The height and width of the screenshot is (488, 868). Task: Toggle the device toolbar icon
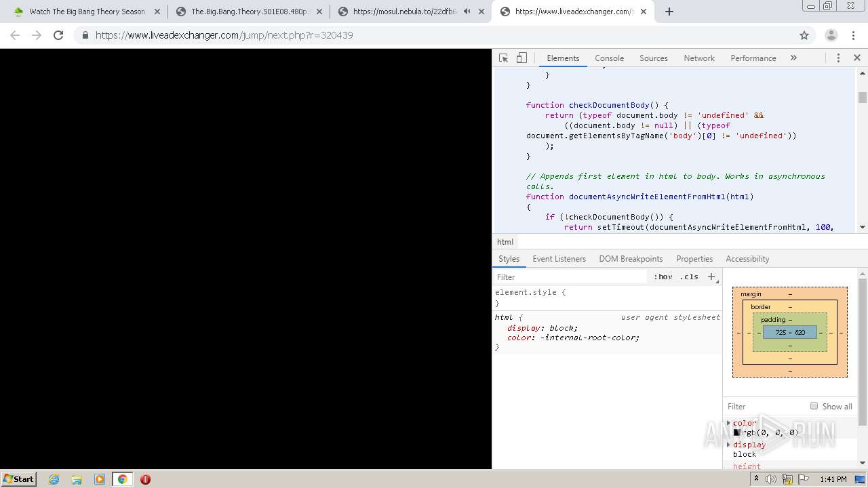(521, 58)
